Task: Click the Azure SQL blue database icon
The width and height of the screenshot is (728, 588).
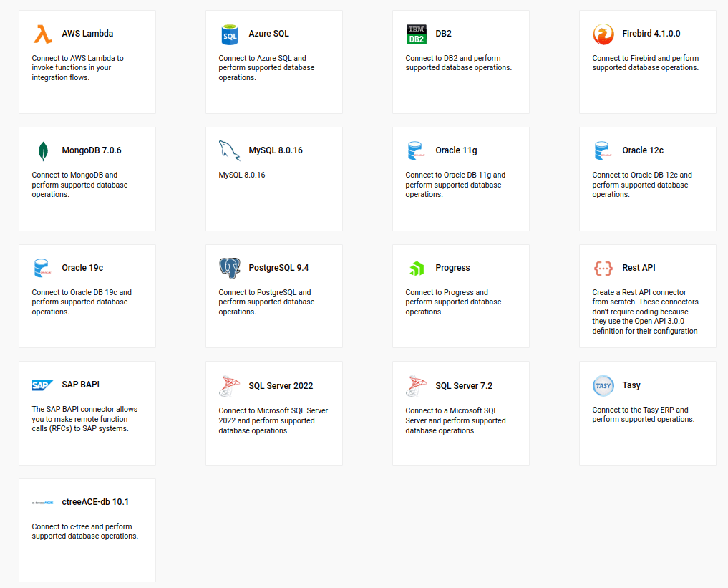Action: (x=230, y=34)
